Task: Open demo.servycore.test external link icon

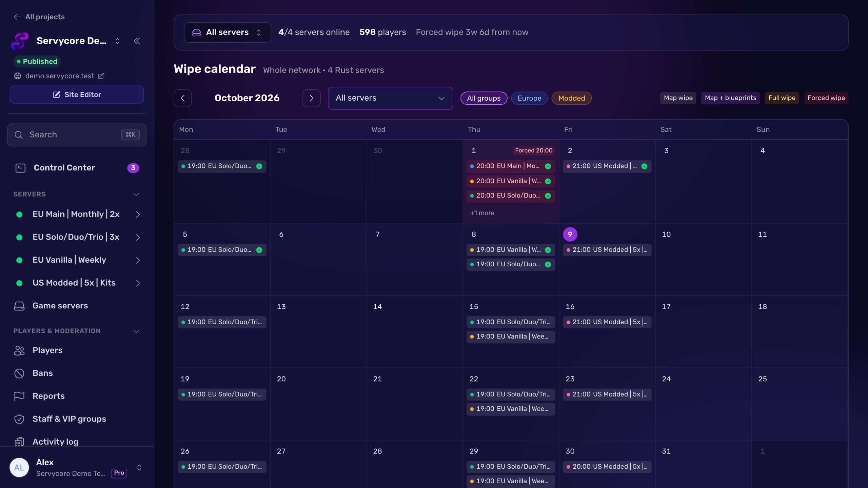Action: coord(101,76)
